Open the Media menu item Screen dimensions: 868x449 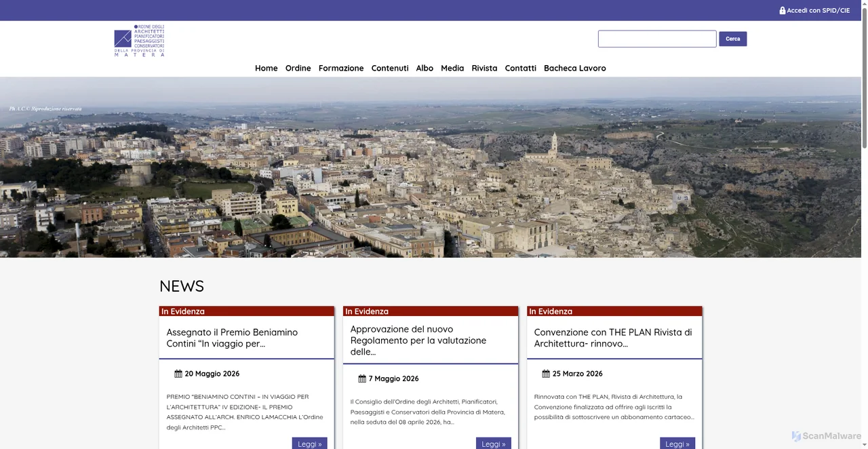(x=452, y=68)
